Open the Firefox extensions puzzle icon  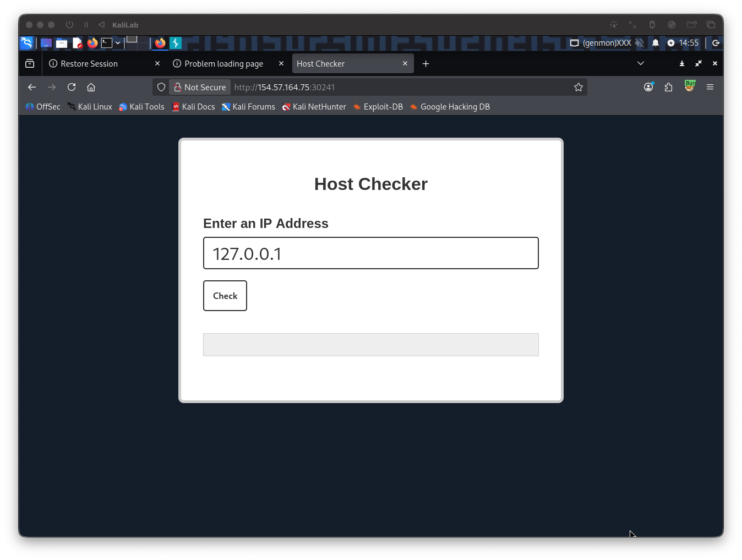coord(668,87)
